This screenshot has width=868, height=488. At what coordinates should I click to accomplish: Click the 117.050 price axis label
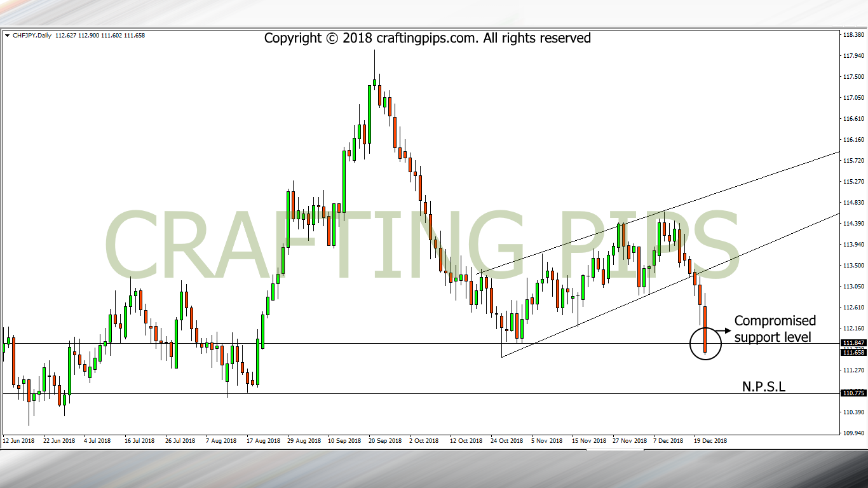853,98
